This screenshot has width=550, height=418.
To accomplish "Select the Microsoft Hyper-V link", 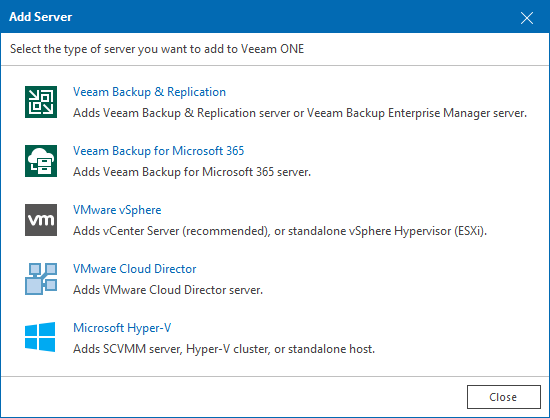I will click(122, 328).
